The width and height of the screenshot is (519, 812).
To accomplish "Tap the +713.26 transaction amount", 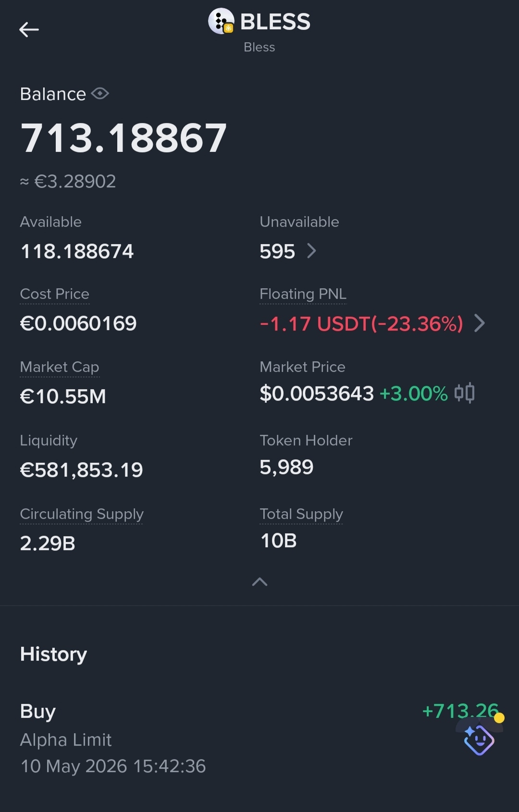I will (460, 711).
